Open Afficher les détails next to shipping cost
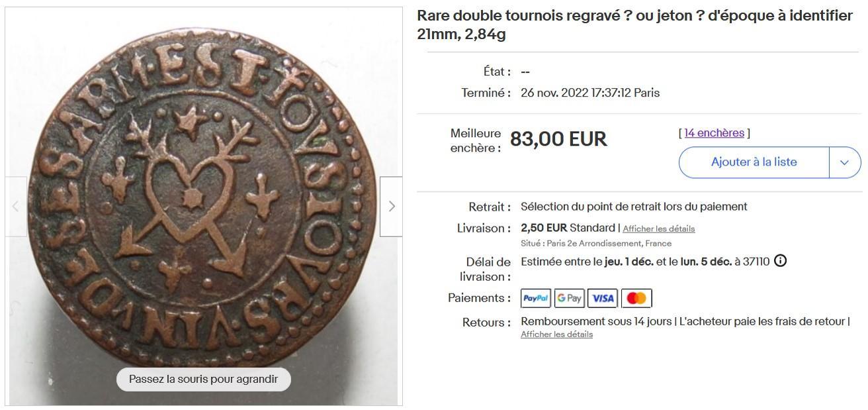Viewport: 868px width, 410px height. coord(658,229)
